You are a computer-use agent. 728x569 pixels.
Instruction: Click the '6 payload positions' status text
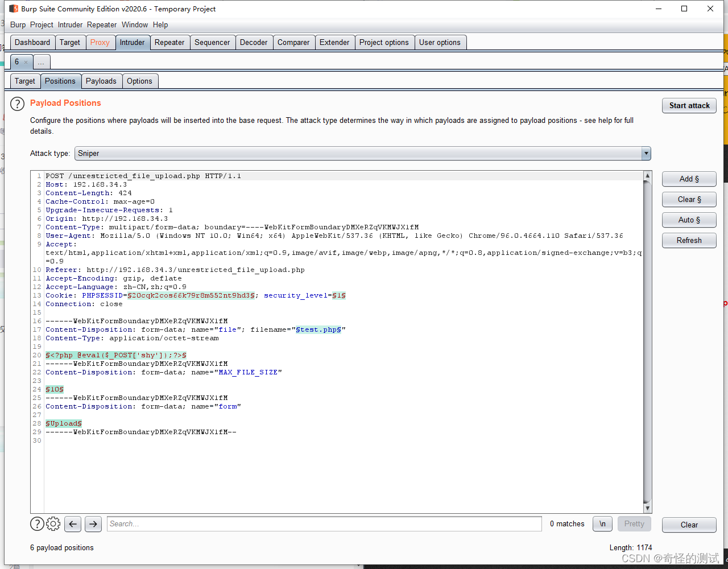tap(62, 547)
